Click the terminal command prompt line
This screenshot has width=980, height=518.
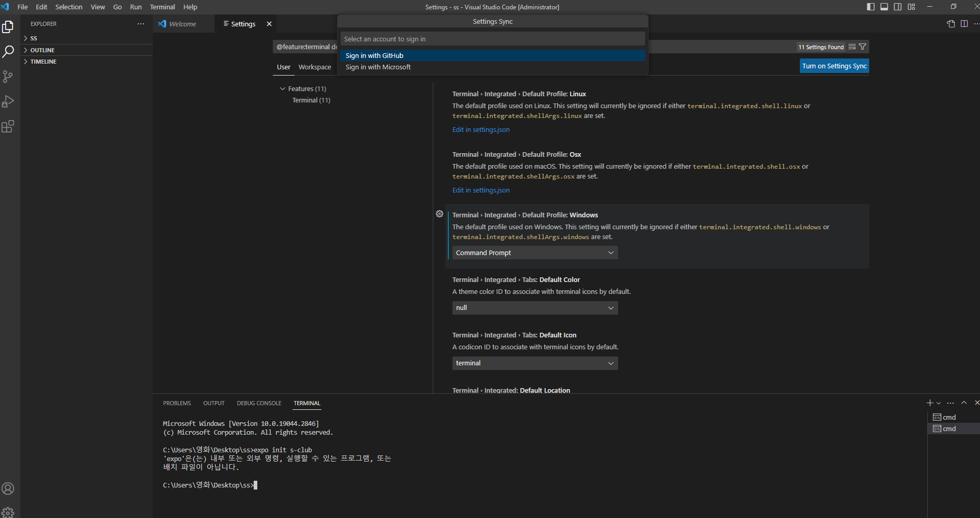tap(210, 485)
